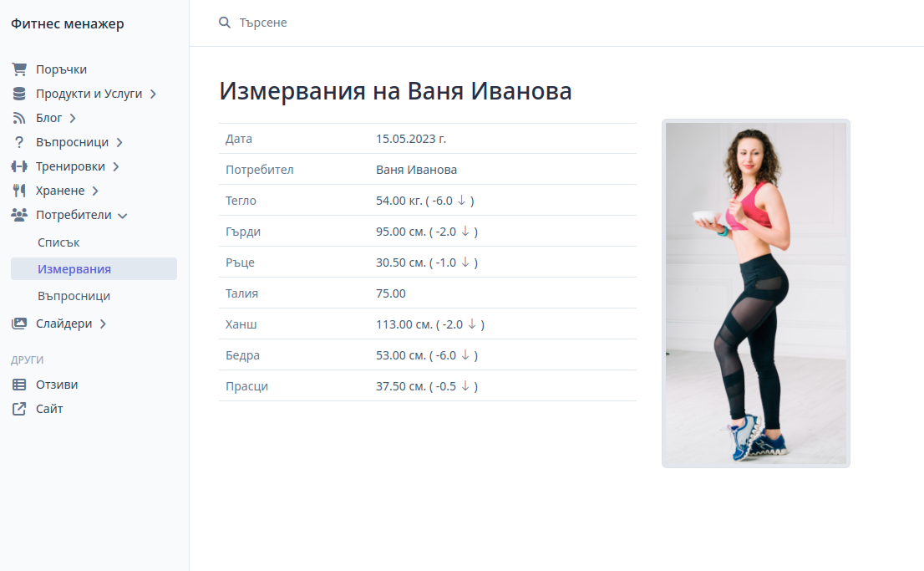Click the Тегло row label
Screen dimensions: 924x571
(x=241, y=201)
